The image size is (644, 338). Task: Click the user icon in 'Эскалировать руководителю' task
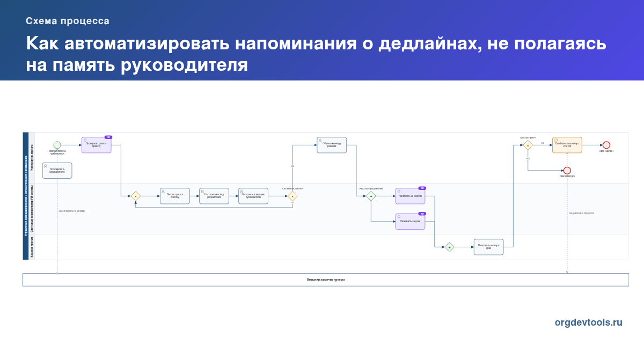click(46, 166)
